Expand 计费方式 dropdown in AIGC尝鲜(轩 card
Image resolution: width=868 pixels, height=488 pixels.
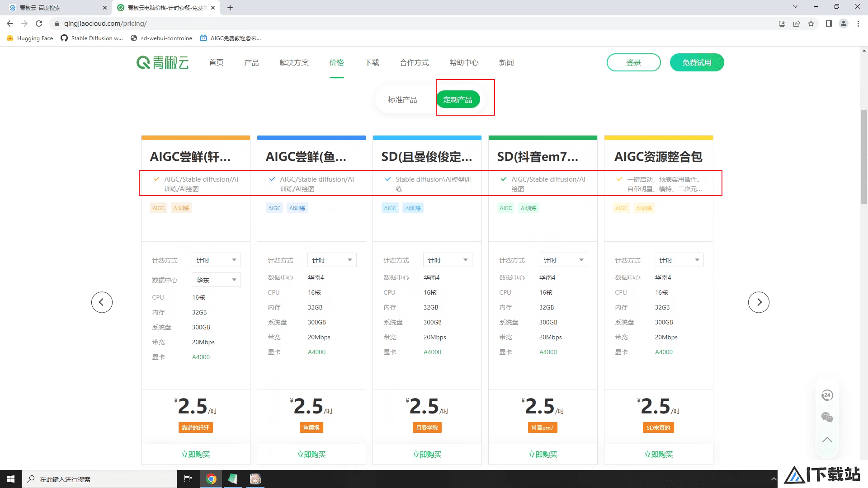(x=216, y=260)
